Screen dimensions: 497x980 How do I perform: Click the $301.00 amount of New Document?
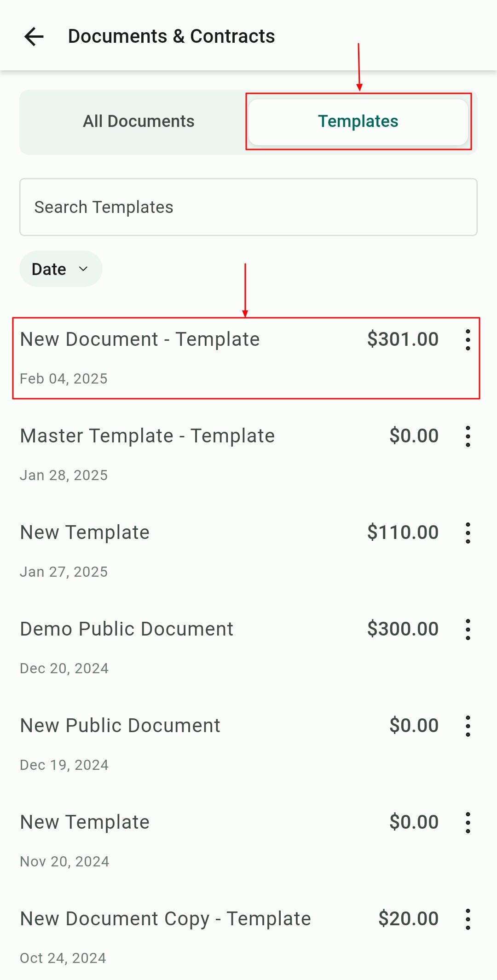point(403,340)
